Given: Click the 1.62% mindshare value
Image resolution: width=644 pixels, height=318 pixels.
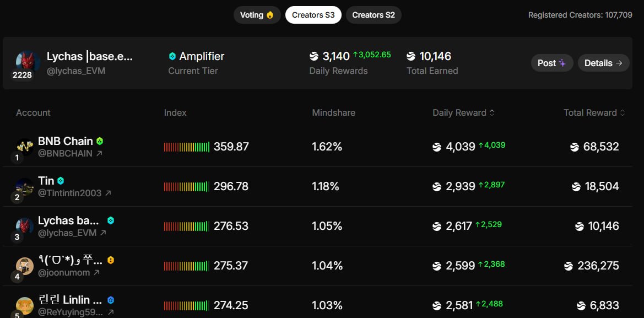Looking at the screenshot, I should 327,147.
